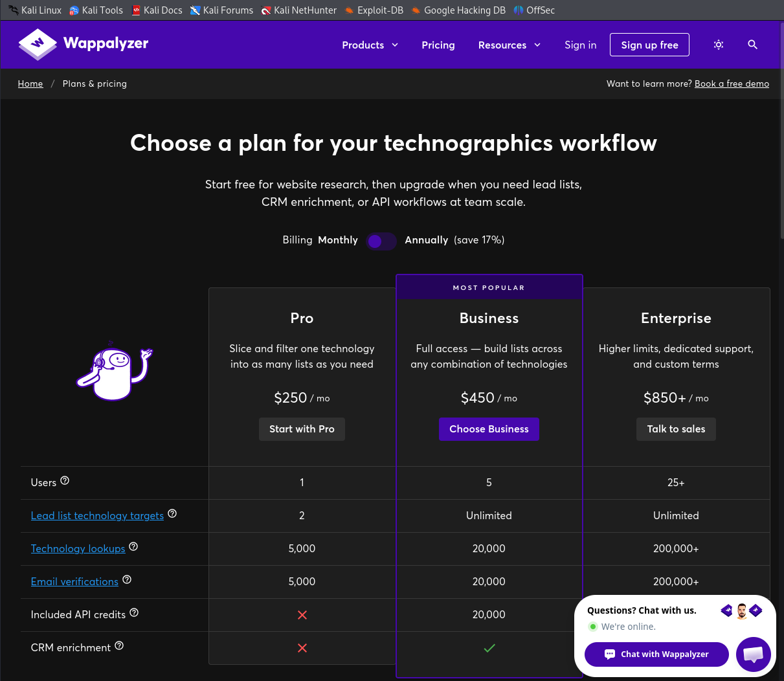This screenshot has height=681, width=784.
Task: Open help icon next to Users
Action: click(x=65, y=480)
